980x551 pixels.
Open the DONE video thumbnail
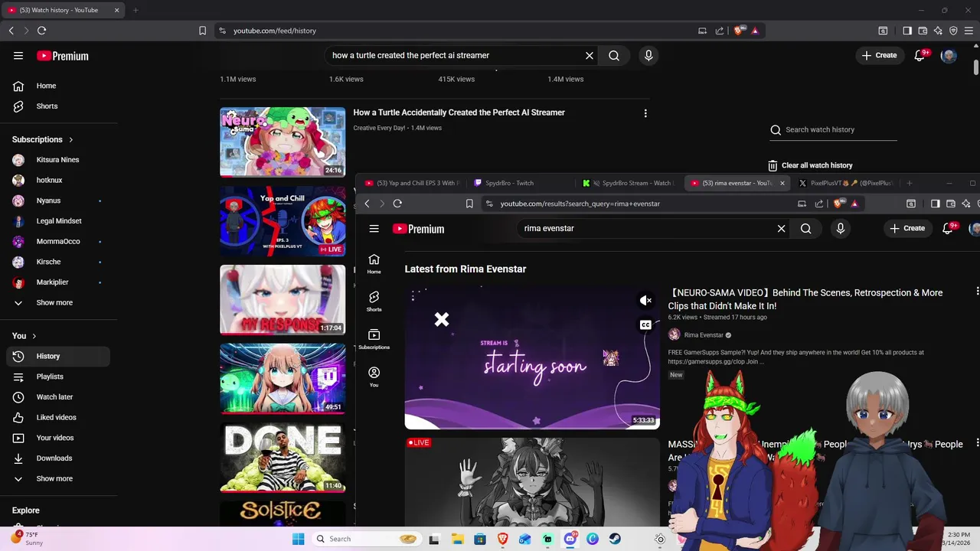283,457
